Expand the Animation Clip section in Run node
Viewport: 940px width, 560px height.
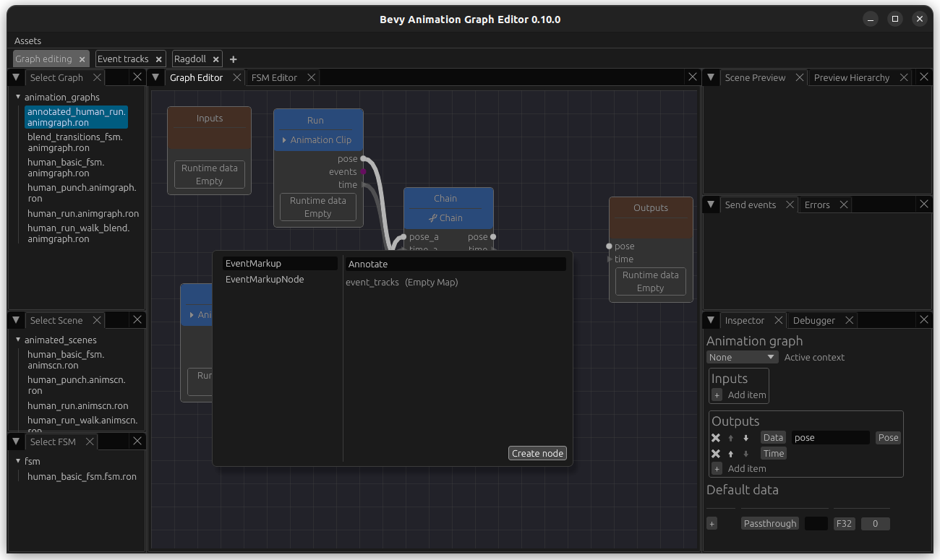[x=284, y=140]
